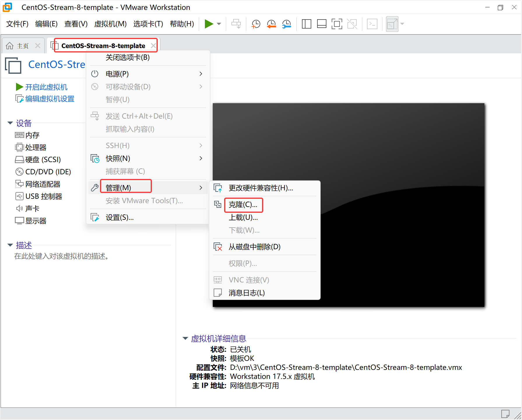The height and width of the screenshot is (420, 522).
Task: Choose 消息日志(L) in submenu
Action: [x=265, y=293]
